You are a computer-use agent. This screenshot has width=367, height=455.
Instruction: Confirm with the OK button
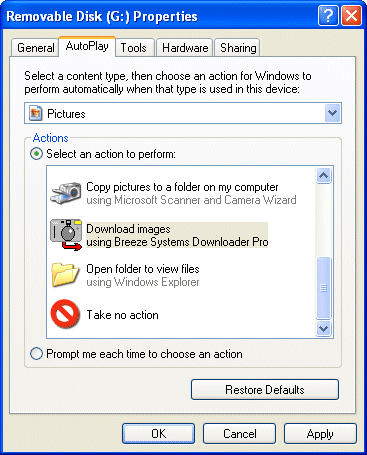coord(158,433)
